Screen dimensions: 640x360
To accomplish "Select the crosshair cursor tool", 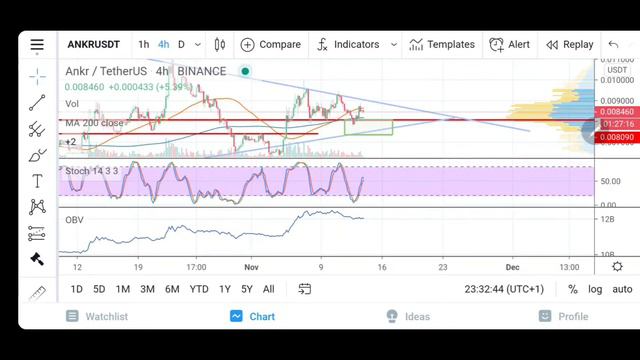I will click(x=37, y=76).
